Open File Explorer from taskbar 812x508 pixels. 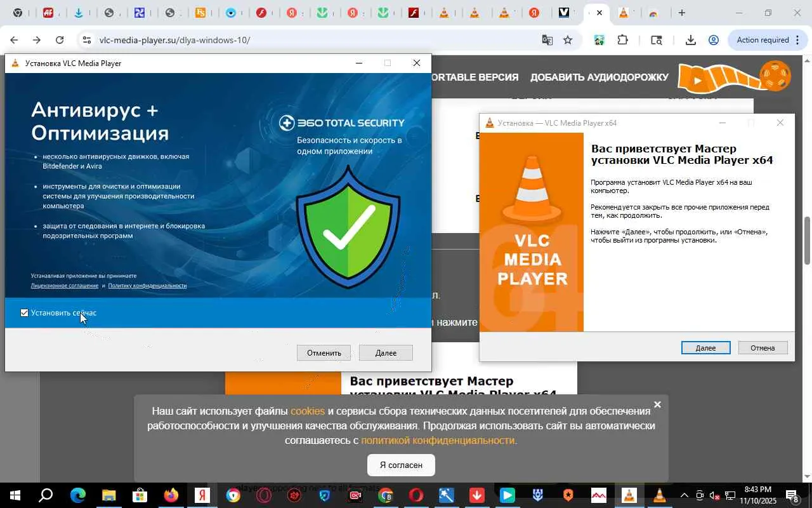click(108, 495)
